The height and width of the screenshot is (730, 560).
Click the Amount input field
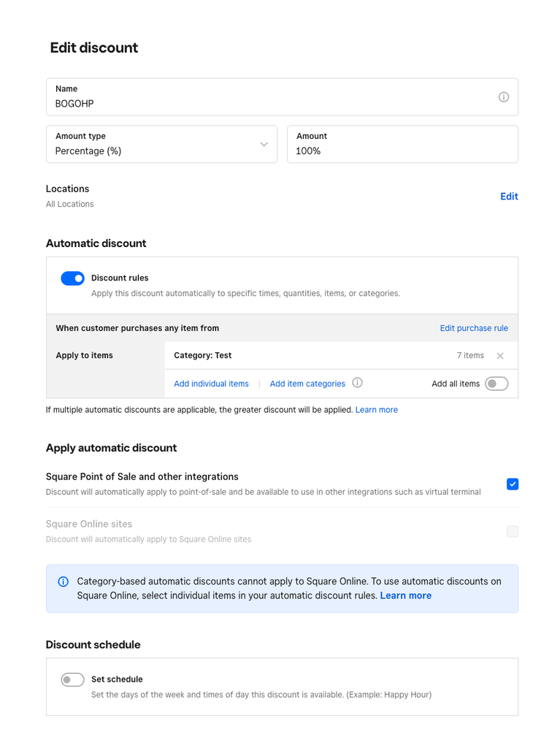tap(402, 151)
